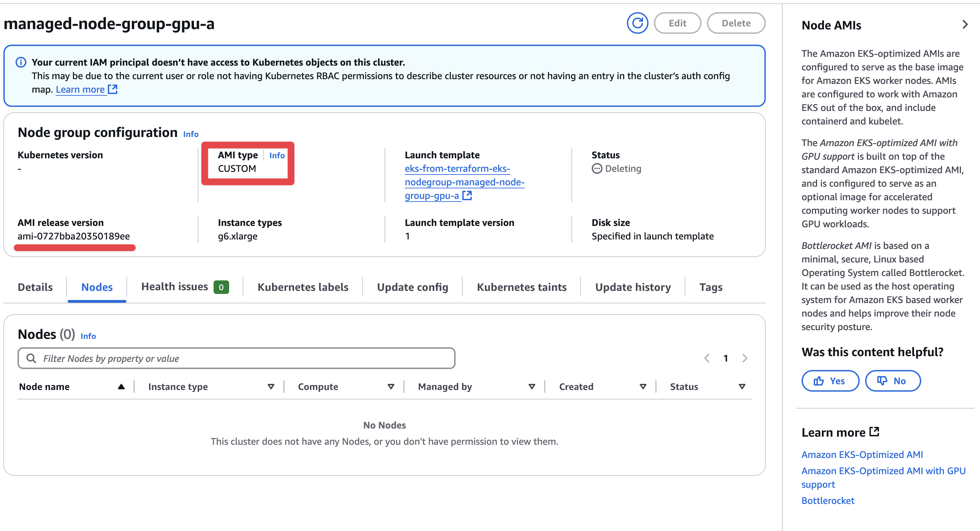Image resolution: width=980 pixels, height=531 pixels.
Task: Go to previous page of nodes
Action: pyautogui.click(x=707, y=358)
